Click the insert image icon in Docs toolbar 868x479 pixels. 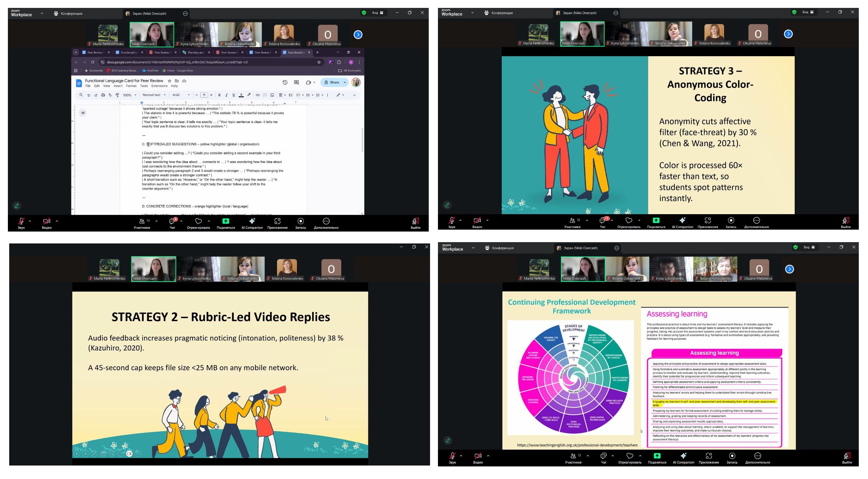272,95
